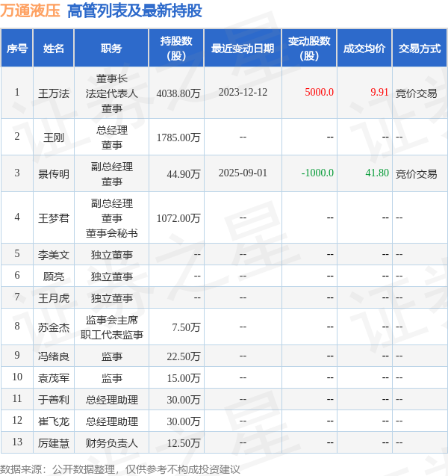Click the name 景传明
Screen dimensions: 448x476
pos(54,174)
